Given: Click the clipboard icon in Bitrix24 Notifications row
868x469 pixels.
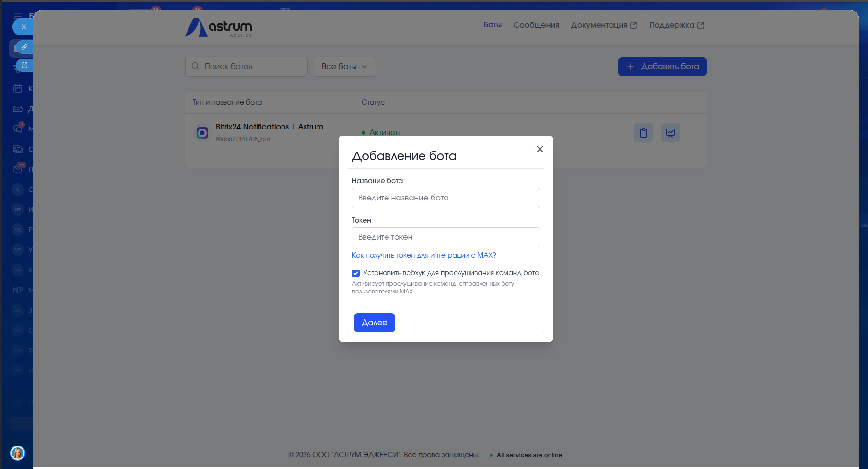Looking at the screenshot, I should tap(644, 133).
